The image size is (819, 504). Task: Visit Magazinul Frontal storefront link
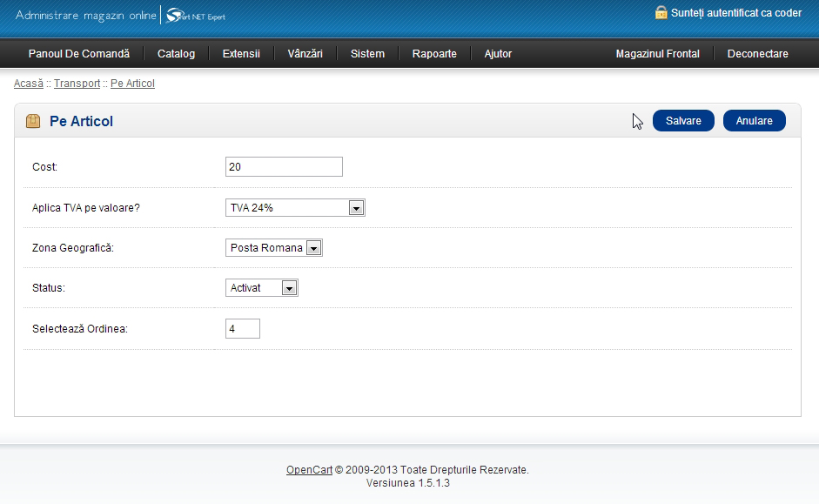point(657,54)
